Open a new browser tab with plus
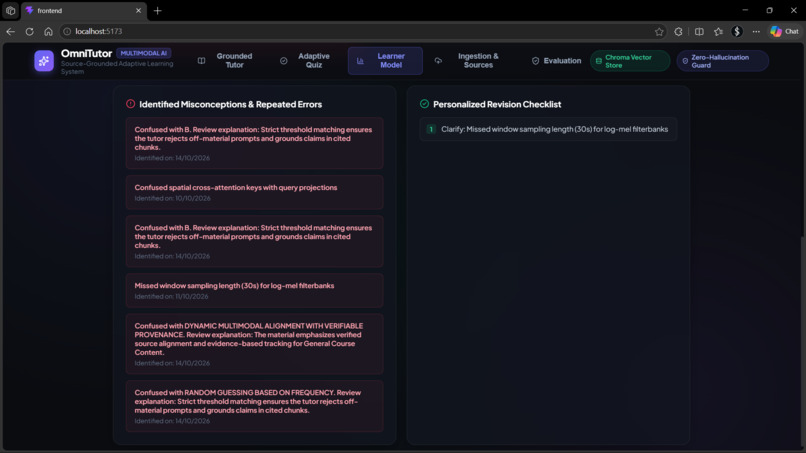The height and width of the screenshot is (453, 806). tap(158, 10)
